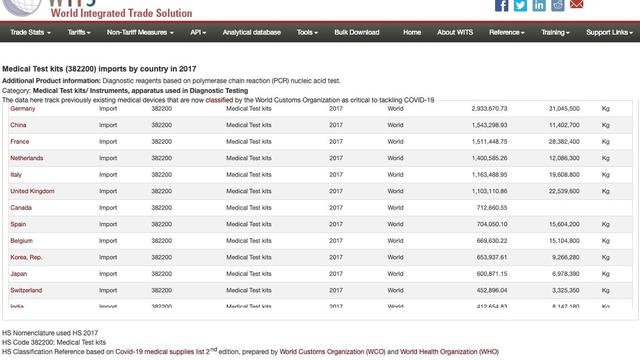Open the Non-Tariff Measures dropdown
The width and height of the screenshot is (640, 360).
click(x=140, y=32)
